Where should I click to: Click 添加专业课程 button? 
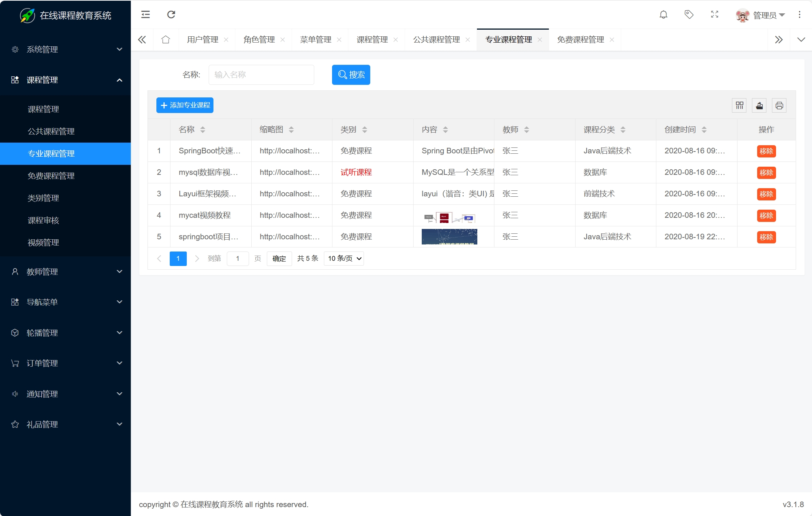185,106
